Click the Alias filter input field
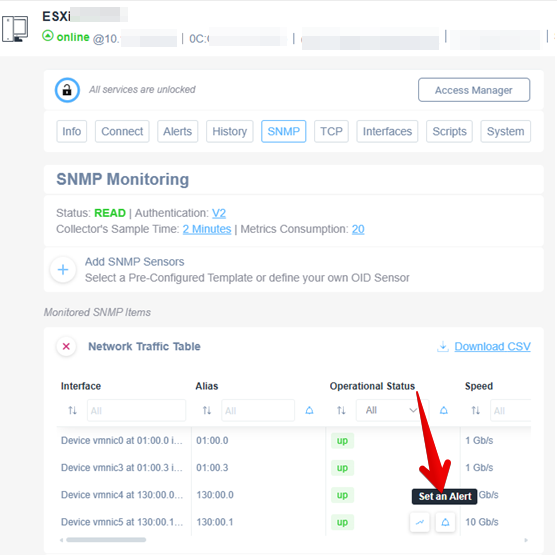The image size is (557, 556). tap(258, 411)
